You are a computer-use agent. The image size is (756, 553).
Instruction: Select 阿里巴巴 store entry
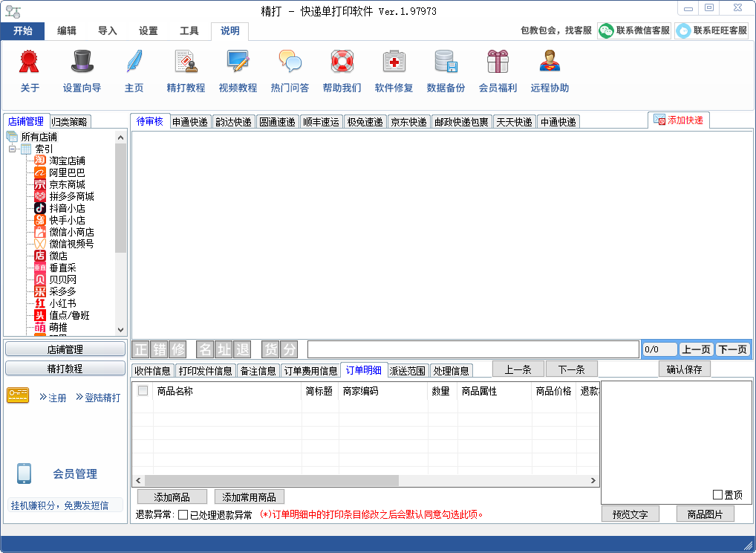(x=67, y=172)
